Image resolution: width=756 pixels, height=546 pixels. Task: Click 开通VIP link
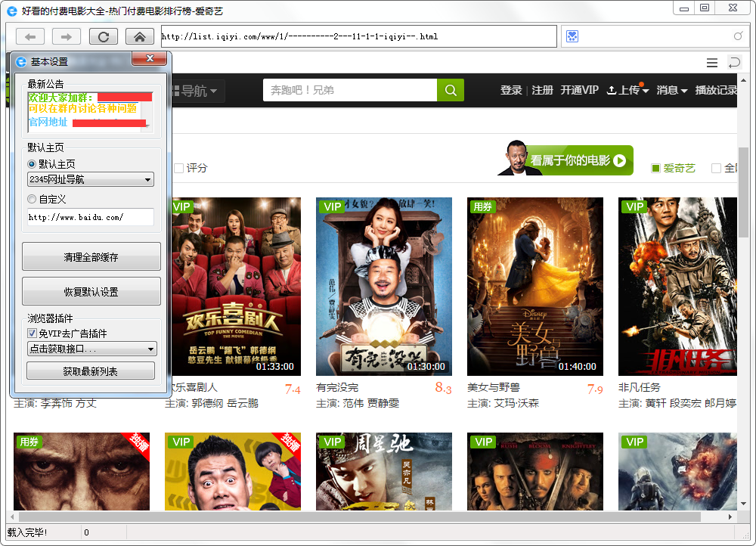580,90
